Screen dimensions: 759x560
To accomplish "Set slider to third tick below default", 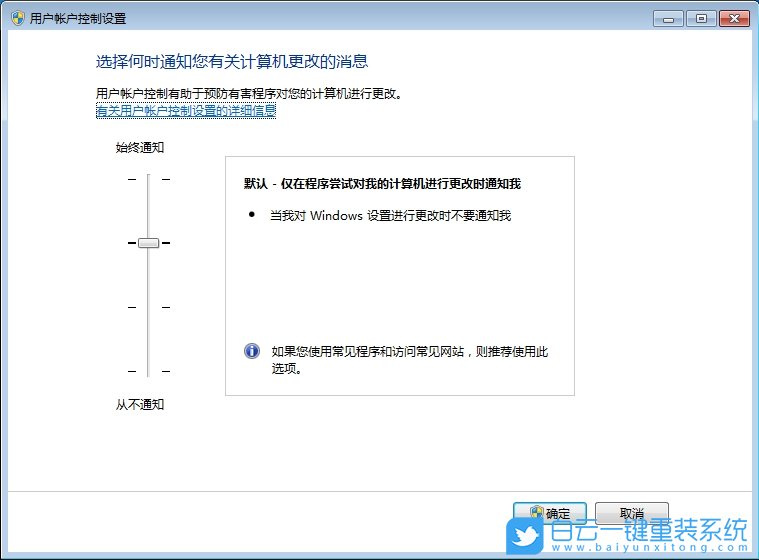I will coord(149,307).
